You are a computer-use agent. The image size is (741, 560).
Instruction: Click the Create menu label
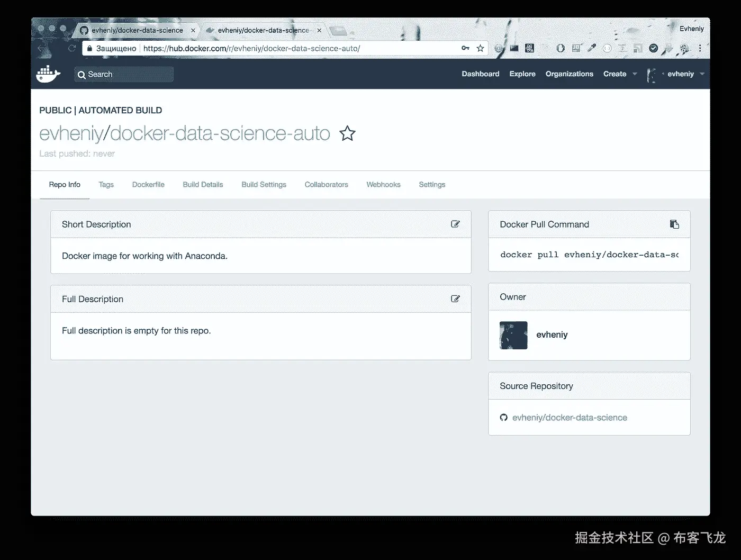coord(615,74)
